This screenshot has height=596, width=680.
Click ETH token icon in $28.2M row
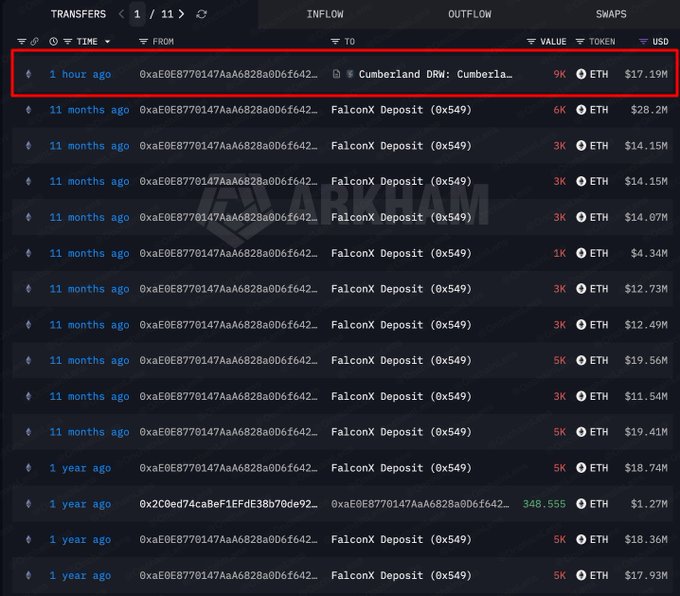click(x=581, y=110)
